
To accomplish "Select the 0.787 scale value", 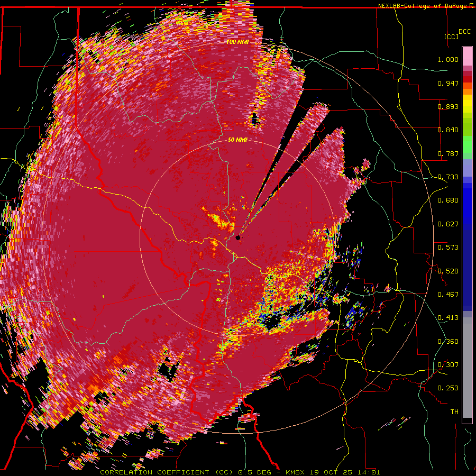I will pos(448,153).
